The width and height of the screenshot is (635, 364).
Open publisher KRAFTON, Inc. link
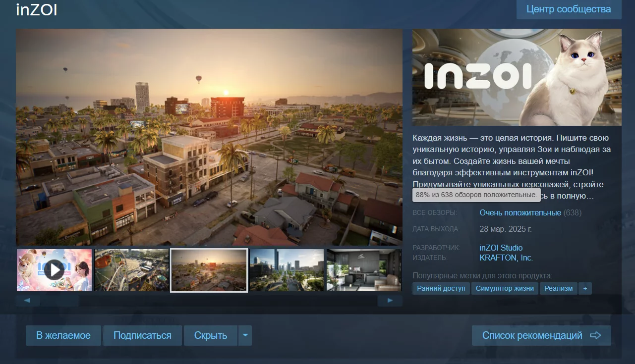506,258
